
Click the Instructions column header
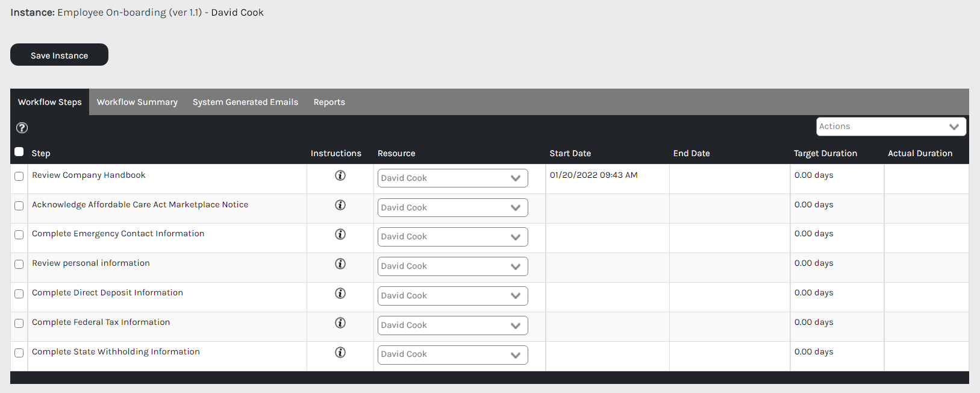coord(336,153)
